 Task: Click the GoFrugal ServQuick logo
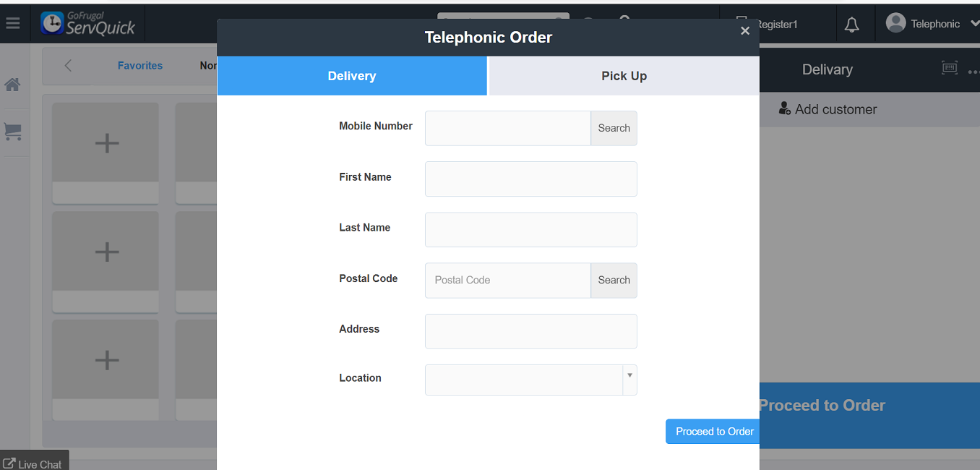coord(88,24)
